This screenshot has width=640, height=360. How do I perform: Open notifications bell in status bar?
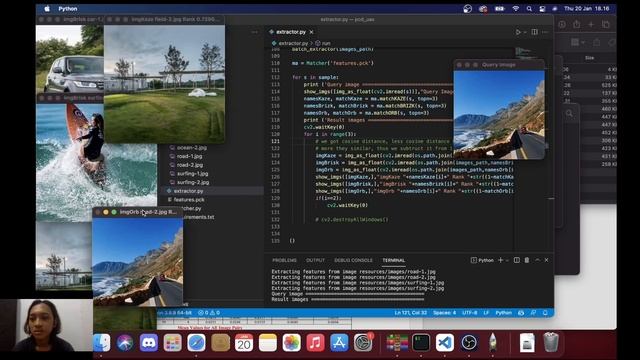[545, 313]
